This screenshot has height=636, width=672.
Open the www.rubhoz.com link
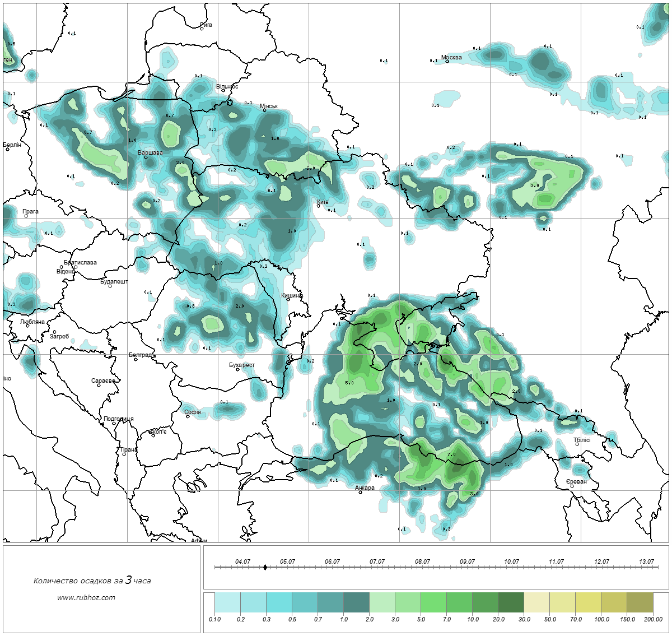click(x=86, y=597)
